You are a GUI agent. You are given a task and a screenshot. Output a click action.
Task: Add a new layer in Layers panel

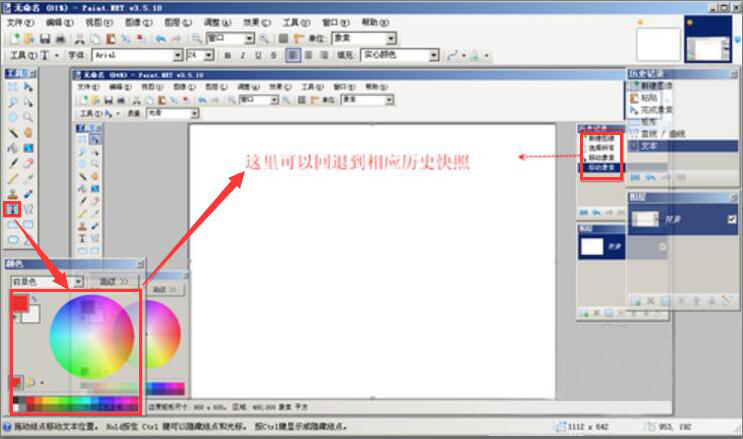click(x=635, y=301)
